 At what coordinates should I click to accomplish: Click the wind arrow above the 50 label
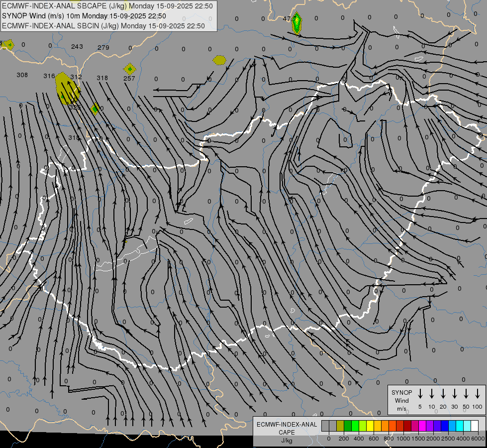click(x=466, y=393)
